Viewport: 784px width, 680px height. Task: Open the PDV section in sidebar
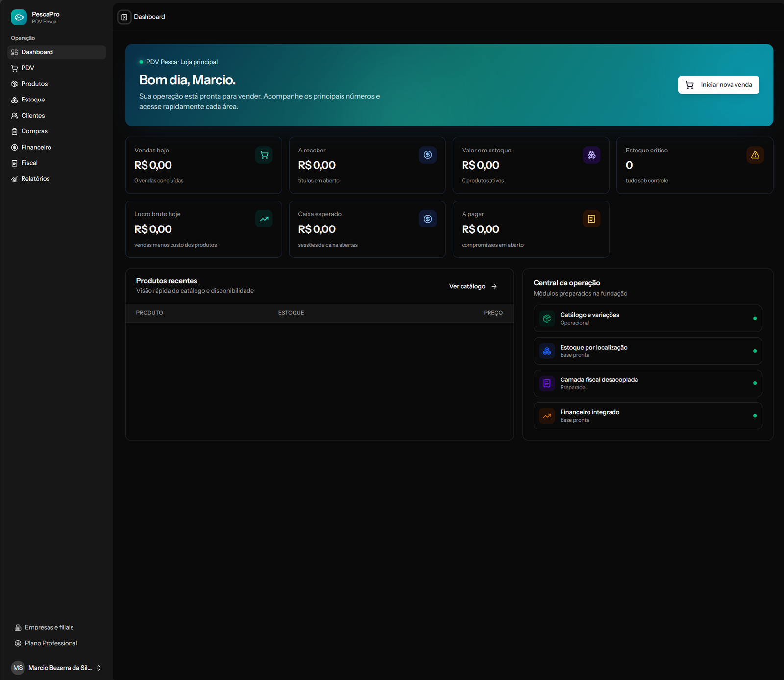(56, 68)
